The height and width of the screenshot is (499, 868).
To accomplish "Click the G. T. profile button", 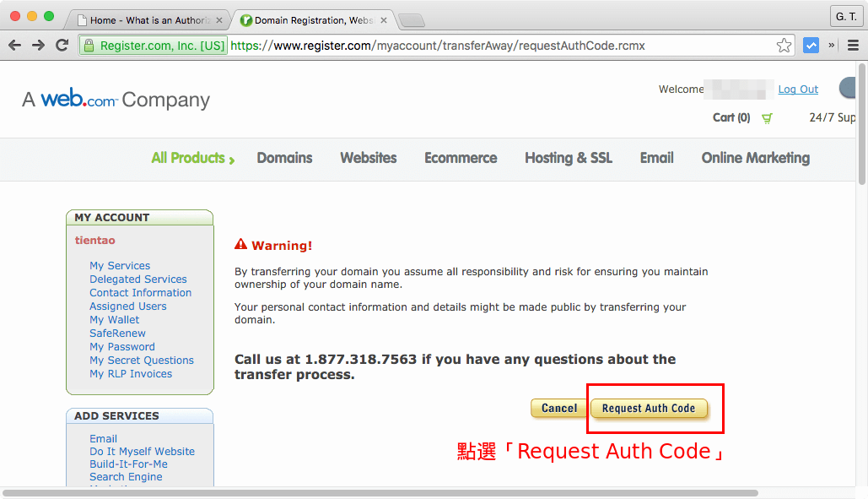I will pos(845,16).
